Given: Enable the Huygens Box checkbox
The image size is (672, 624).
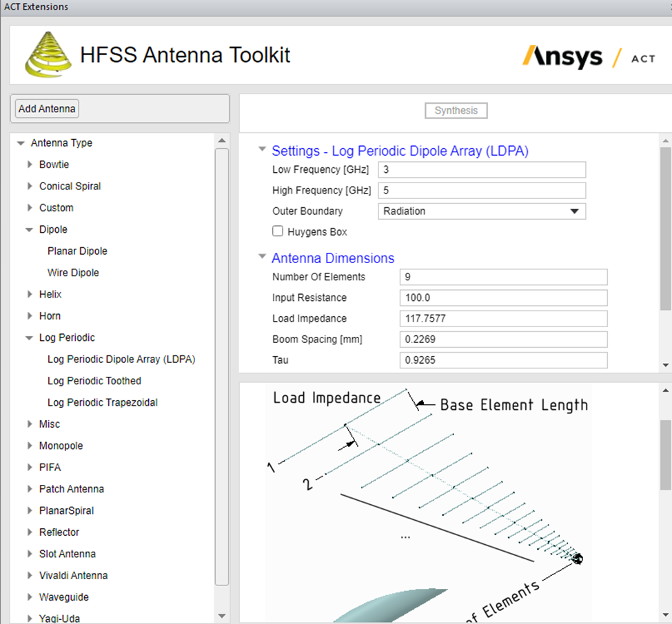Looking at the screenshot, I should click(278, 231).
